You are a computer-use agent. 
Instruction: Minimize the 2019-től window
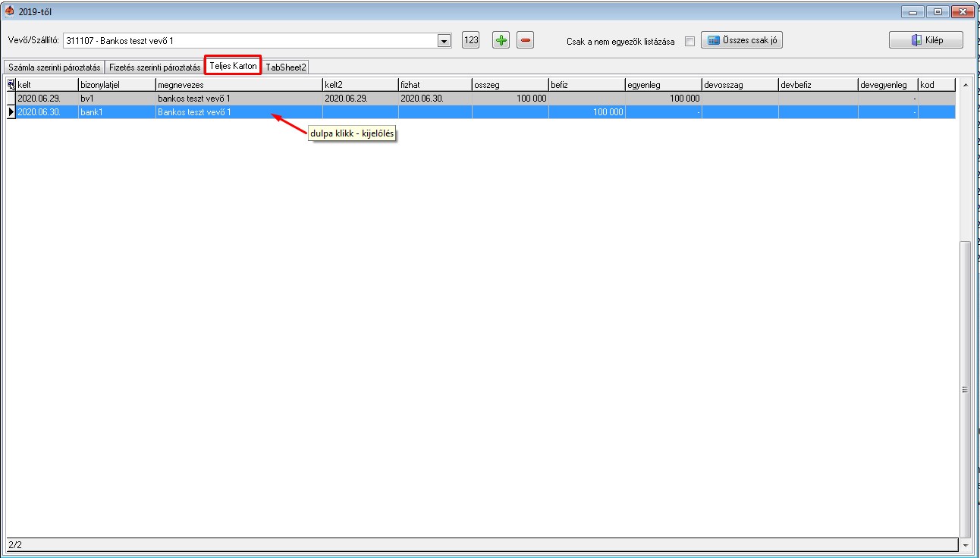tap(911, 11)
